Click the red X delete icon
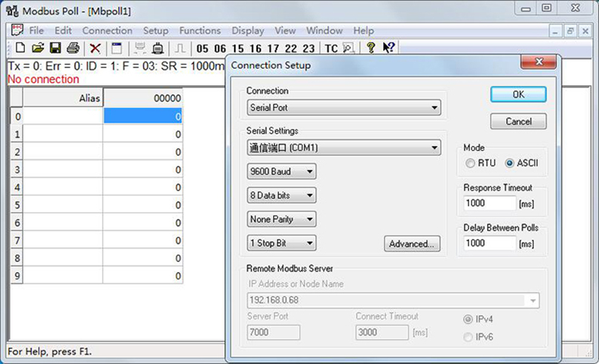This screenshot has width=599, height=364. 95,48
